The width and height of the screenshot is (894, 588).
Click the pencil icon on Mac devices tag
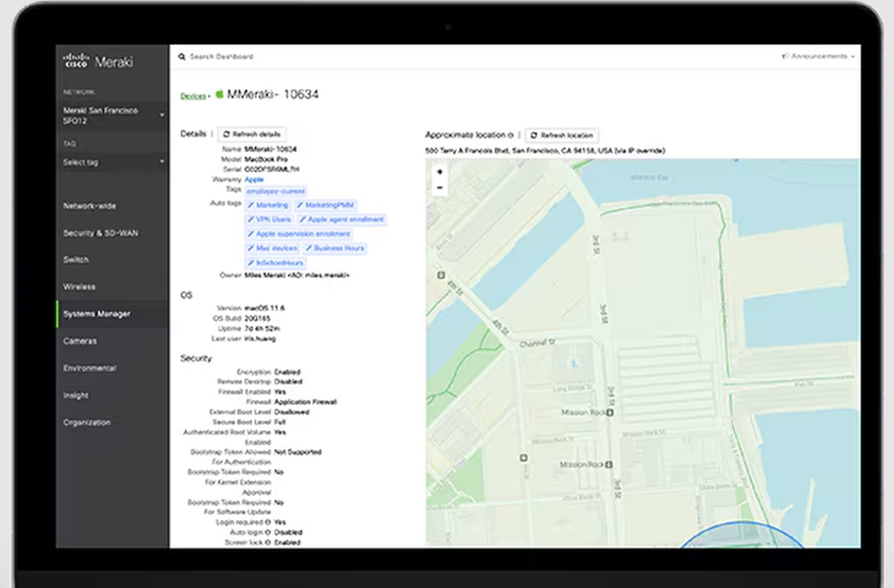[x=251, y=248]
